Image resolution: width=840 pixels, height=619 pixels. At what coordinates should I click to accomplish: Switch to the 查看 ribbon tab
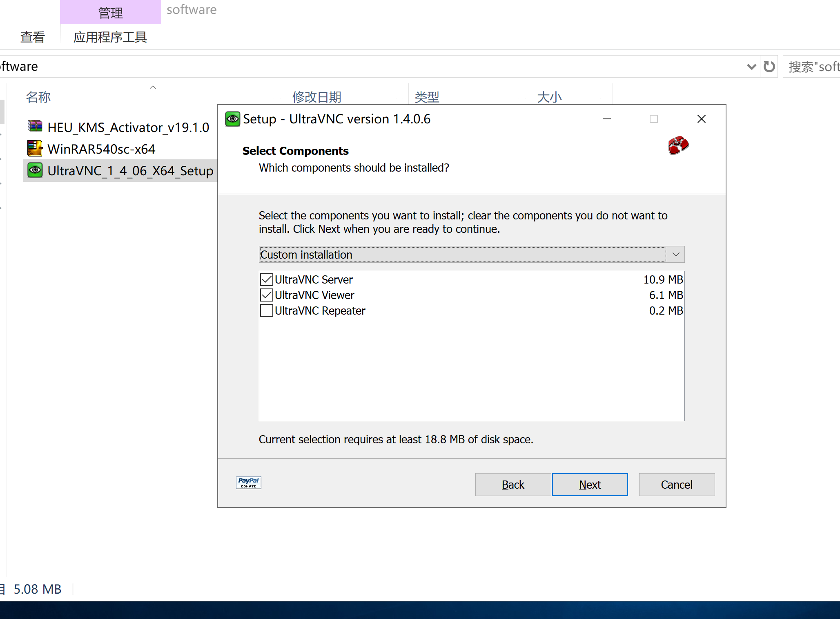[33, 37]
